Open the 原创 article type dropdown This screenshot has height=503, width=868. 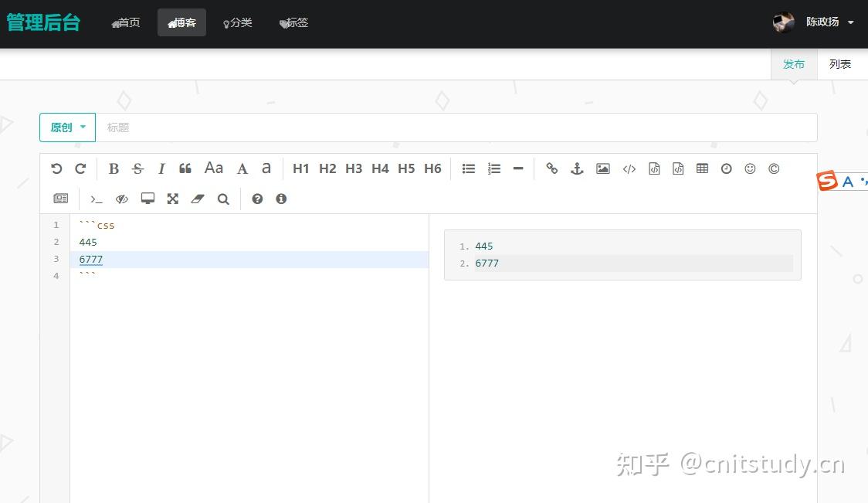point(67,127)
